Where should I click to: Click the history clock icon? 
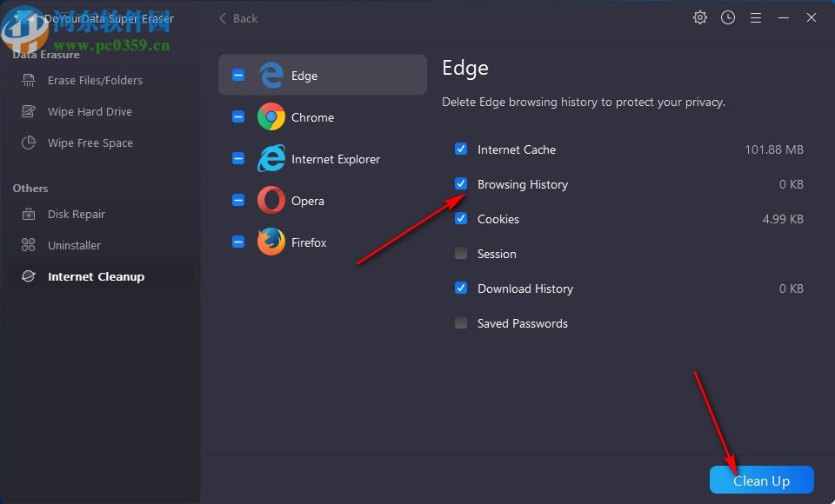(727, 17)
